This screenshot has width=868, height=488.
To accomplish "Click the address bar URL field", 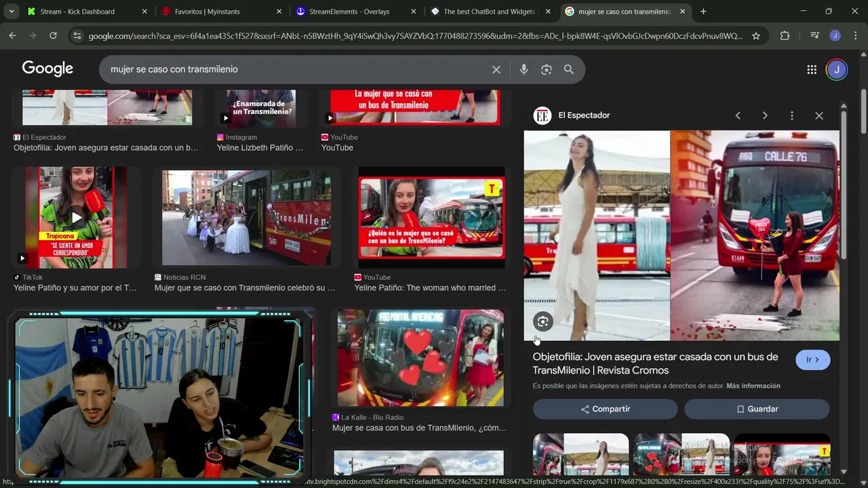I will pos(415,36).
